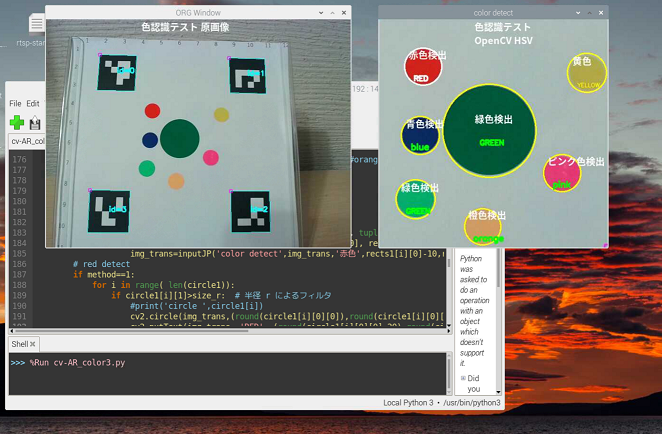The width and height of the screenshot is (662, 434).
Task: Open the rtsp-sta file on the desktop
Action: pos(36,30)
